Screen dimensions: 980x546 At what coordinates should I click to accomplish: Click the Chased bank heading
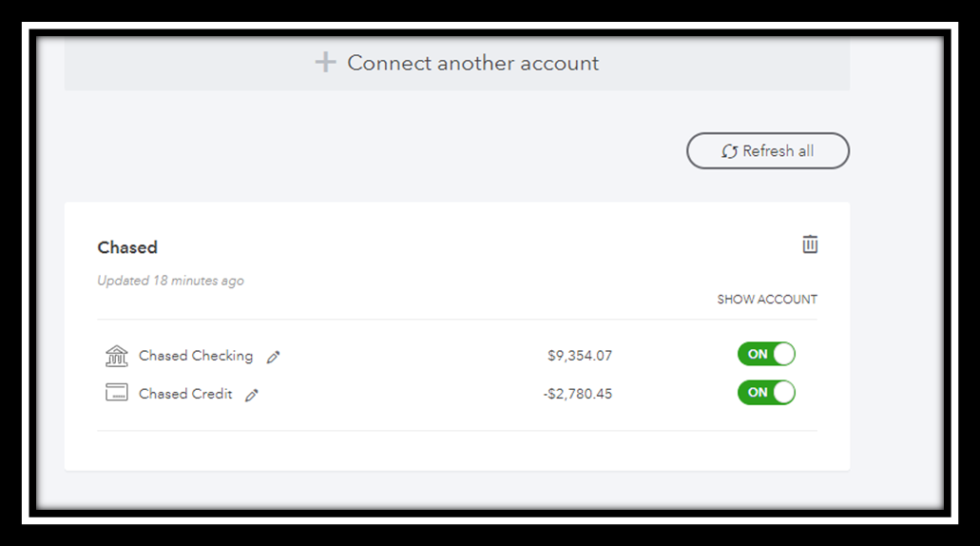coord(127,247)
